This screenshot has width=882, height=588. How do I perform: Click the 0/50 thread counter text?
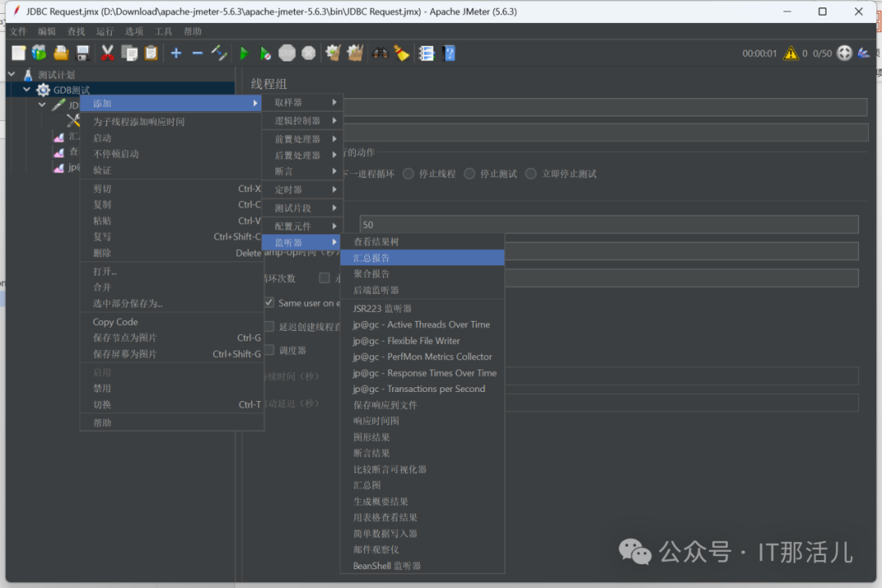822,53
